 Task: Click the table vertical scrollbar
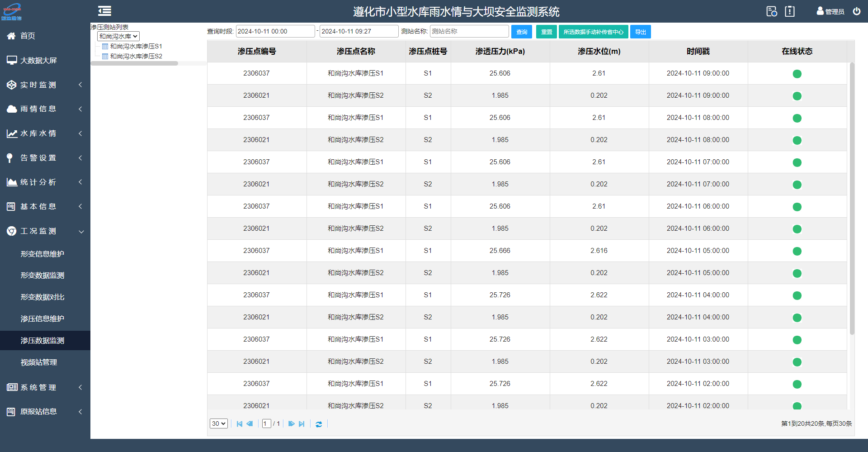click(x=852, y=198)
